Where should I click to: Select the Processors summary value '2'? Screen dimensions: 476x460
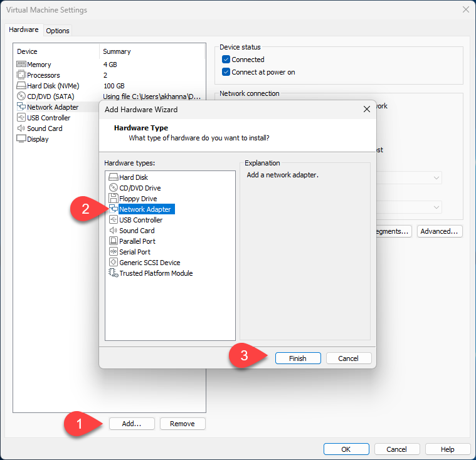[105, 75]
